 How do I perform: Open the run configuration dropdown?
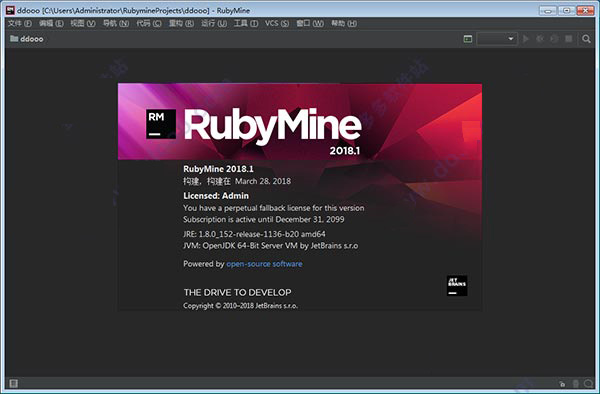[497, 39]
